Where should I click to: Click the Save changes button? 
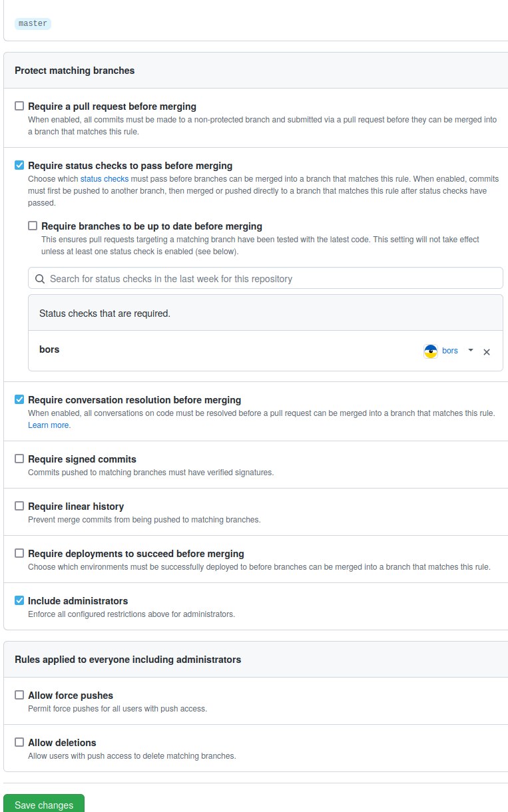(44, 805)
